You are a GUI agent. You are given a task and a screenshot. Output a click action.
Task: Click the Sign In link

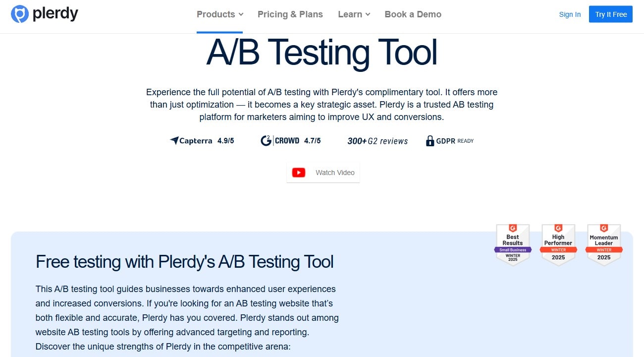click(570, 14)
